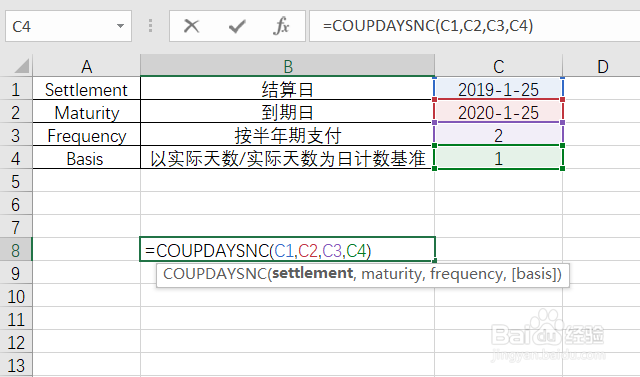Click cell with date 2020-1-25
The width and height of the screenshot is (640, 377).
point(498,112)
